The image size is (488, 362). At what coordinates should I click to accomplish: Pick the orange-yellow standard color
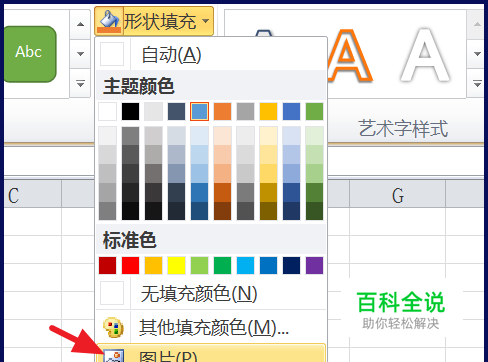(x=153, y=265)
